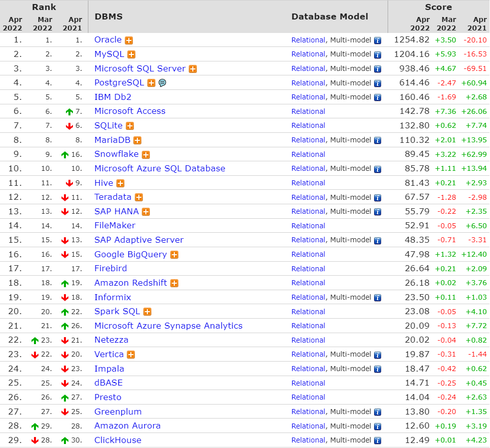The image size is (490, 448).
Task: Open the Firebird link
Action: (x=110, y=268)
